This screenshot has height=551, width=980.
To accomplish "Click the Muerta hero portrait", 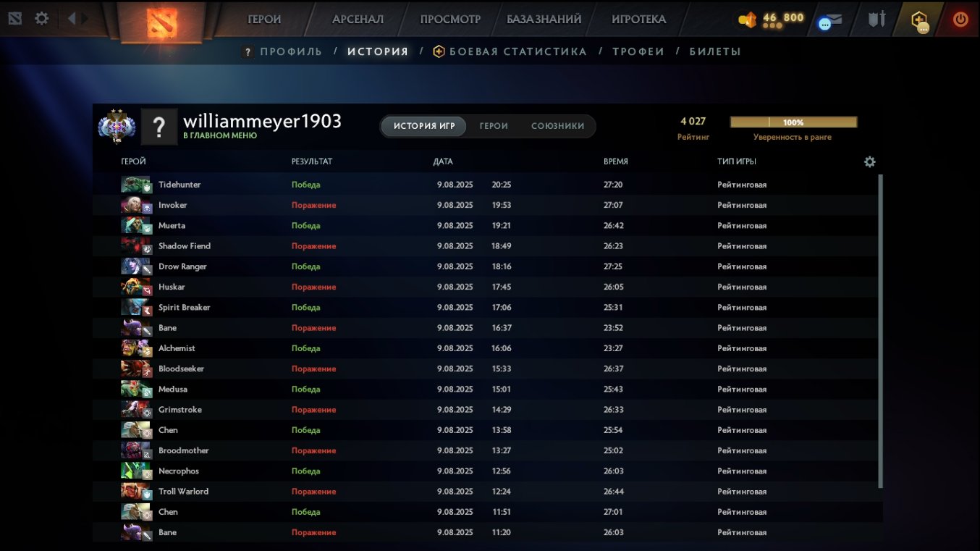I will pyautogui.click(x=135, y=225).
